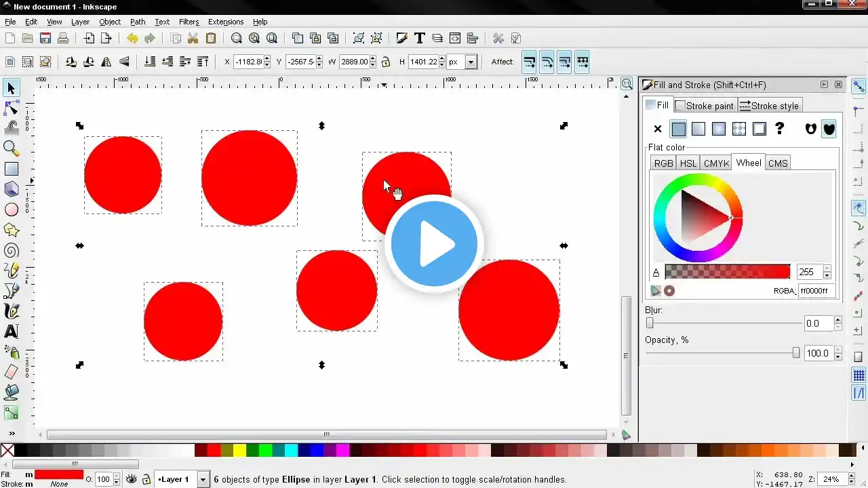Choose the evenodd fill rule button

pos(811,129)
